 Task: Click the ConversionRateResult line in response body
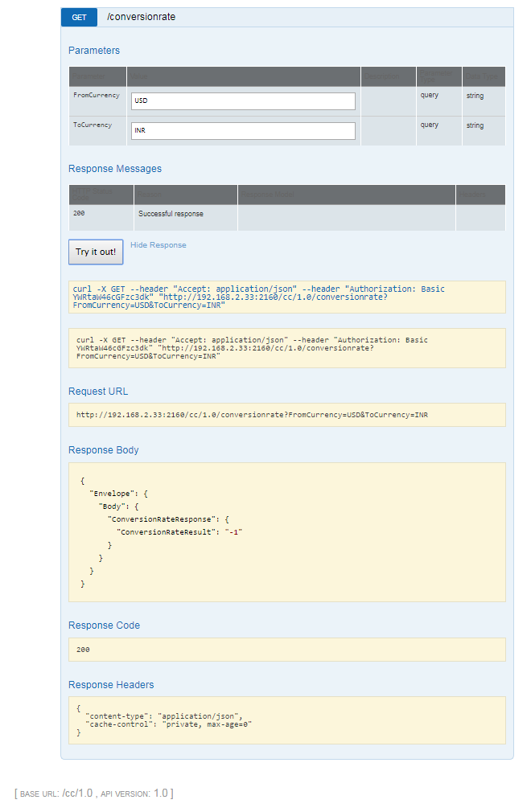179,532
